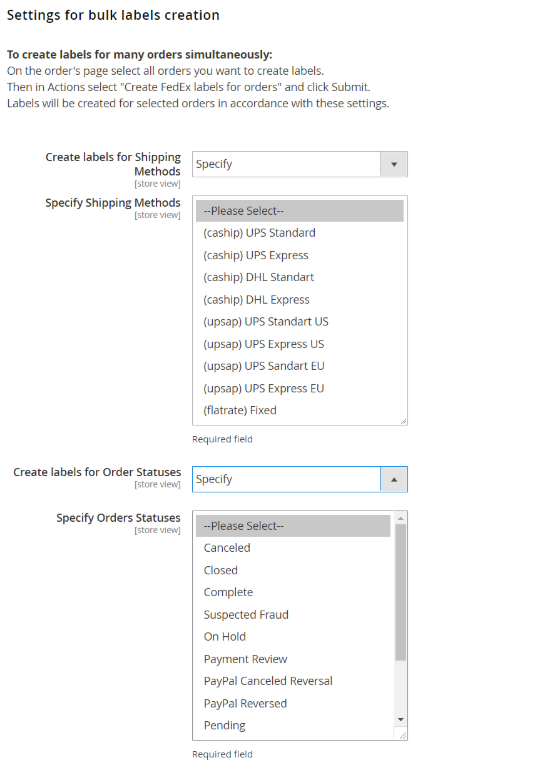The height and width of the screenshot is (777, 537).
Task: Choose (caship) DHL Express in list
Action: point(300,299)
